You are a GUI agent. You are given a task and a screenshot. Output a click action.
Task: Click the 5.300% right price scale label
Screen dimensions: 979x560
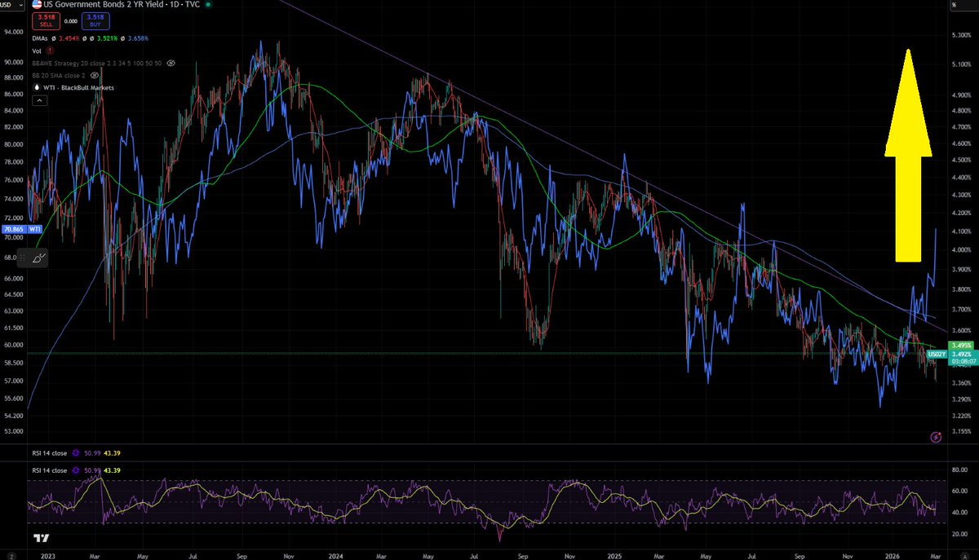[x=963, y=35]
